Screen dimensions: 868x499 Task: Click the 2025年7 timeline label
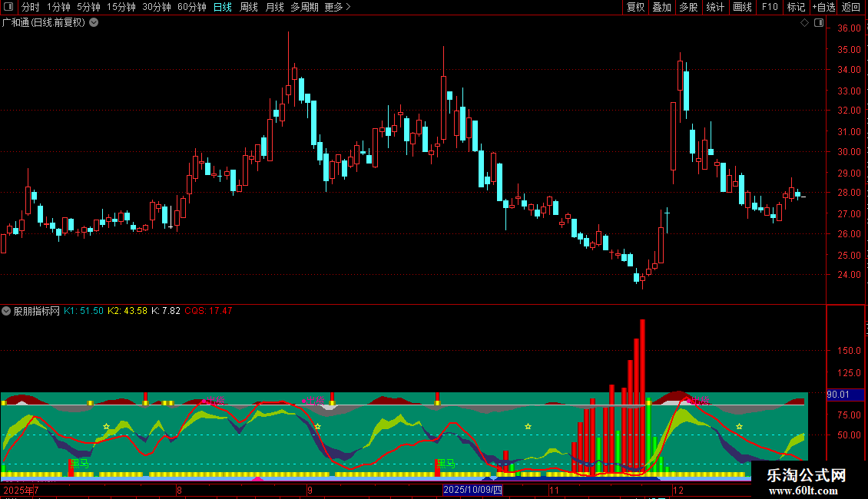point(21,490)
